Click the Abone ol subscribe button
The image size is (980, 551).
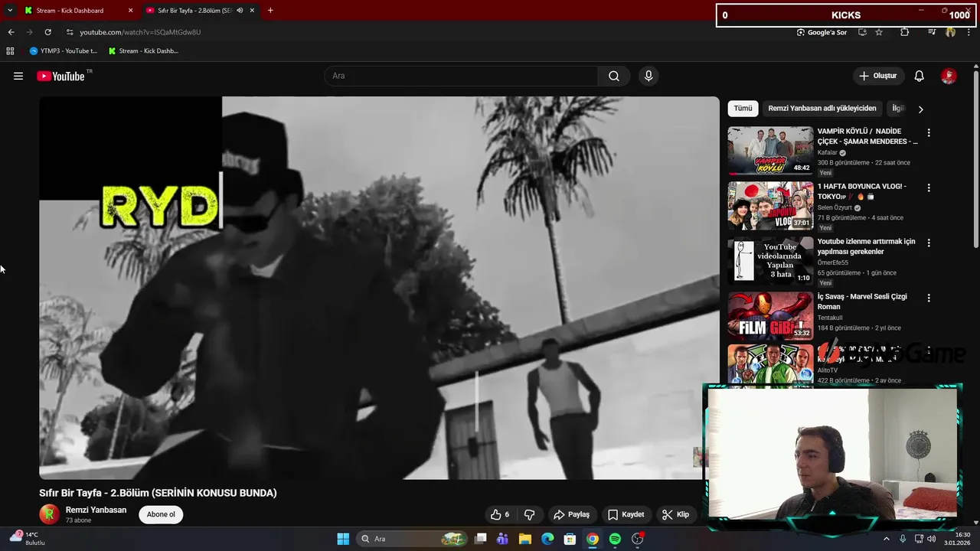pos(161,514)
